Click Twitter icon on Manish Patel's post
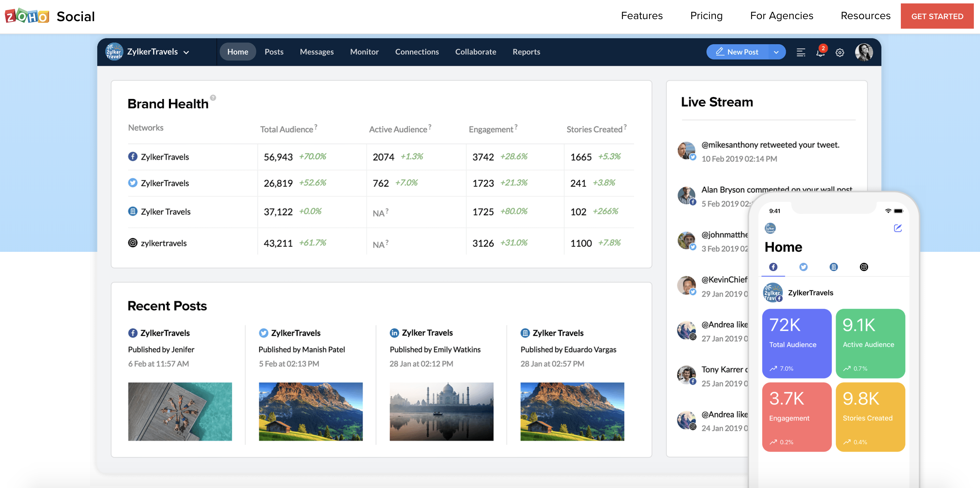 coord(263,333)
